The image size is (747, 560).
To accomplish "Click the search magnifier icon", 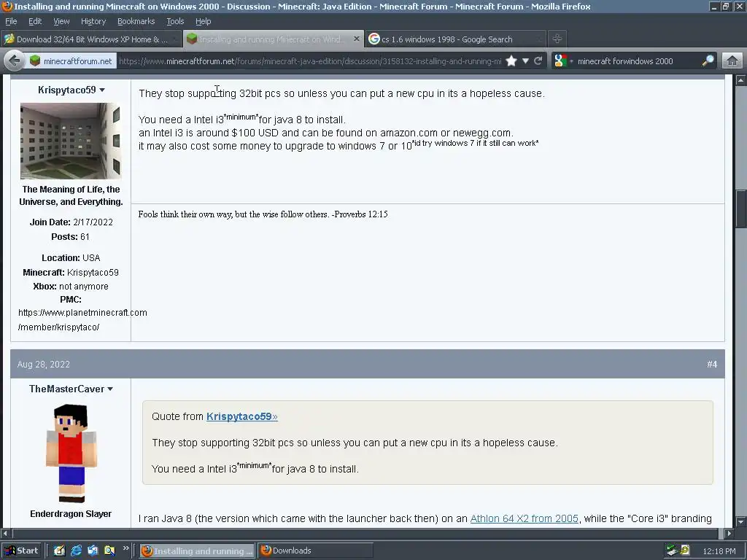I will (x=708, y=61).
